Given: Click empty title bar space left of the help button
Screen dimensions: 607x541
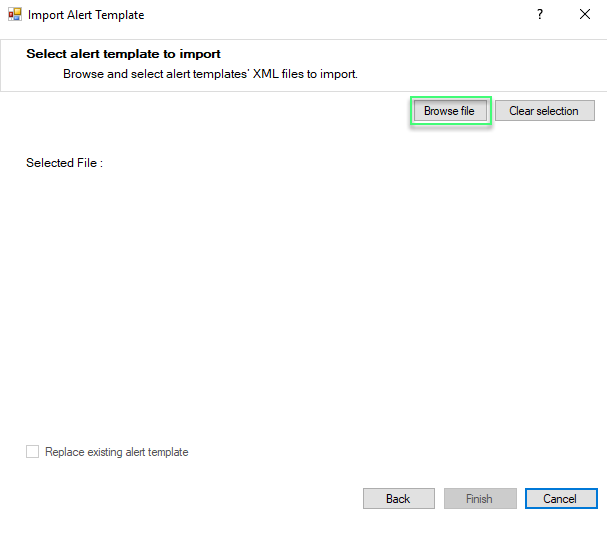Looking at the screenshot, I should tap(350, 15).
